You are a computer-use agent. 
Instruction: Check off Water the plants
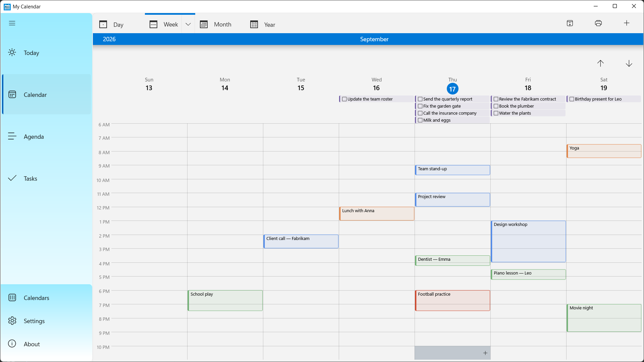[496, 113]
